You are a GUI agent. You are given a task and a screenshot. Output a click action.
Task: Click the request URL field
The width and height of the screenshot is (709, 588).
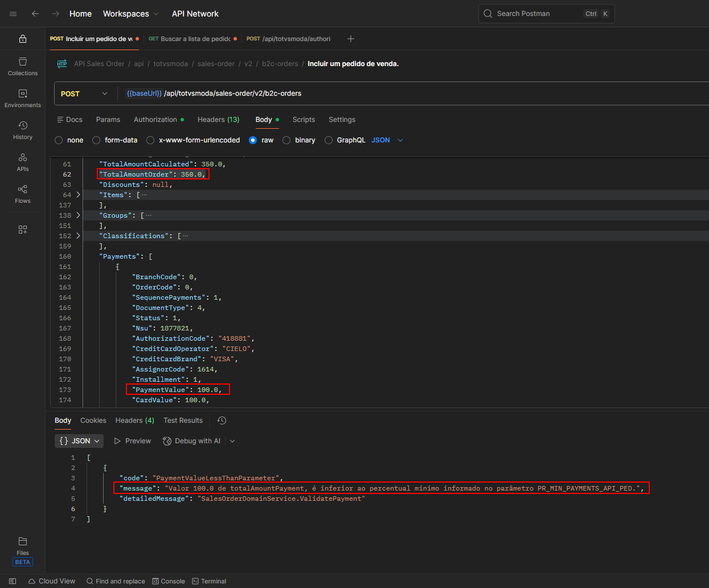(x=413, y=93)
